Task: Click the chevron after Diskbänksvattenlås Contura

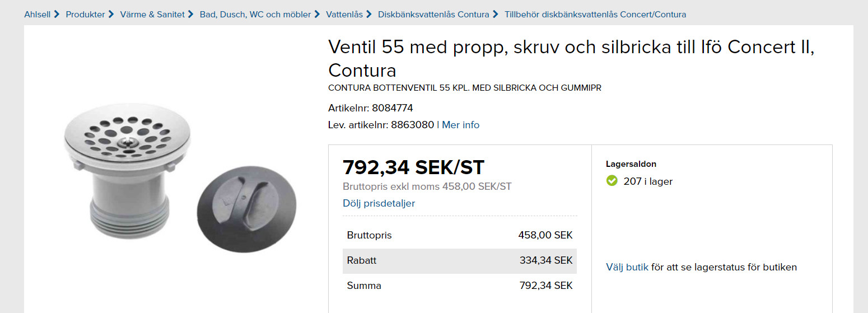Action: [x=496, y=14]
